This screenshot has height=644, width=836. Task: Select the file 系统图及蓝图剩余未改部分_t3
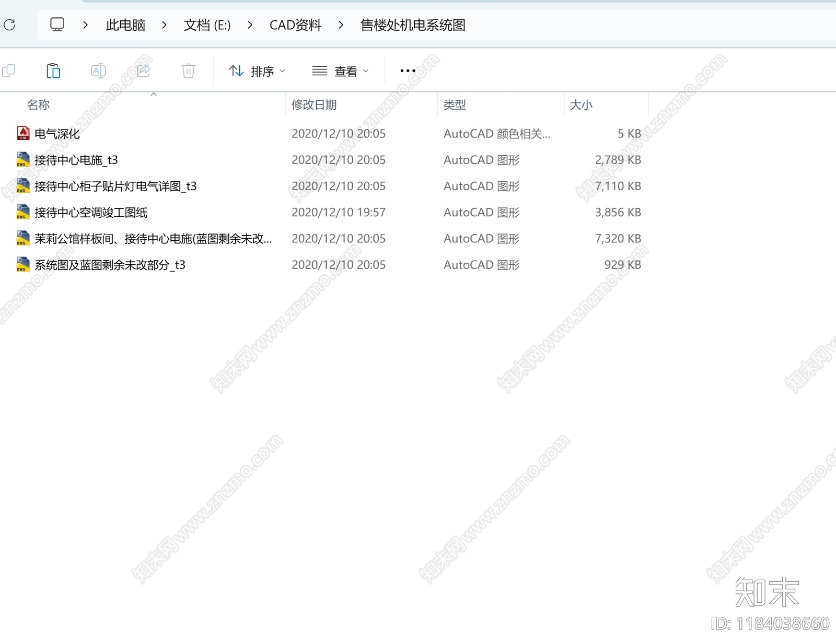[110, 265]
